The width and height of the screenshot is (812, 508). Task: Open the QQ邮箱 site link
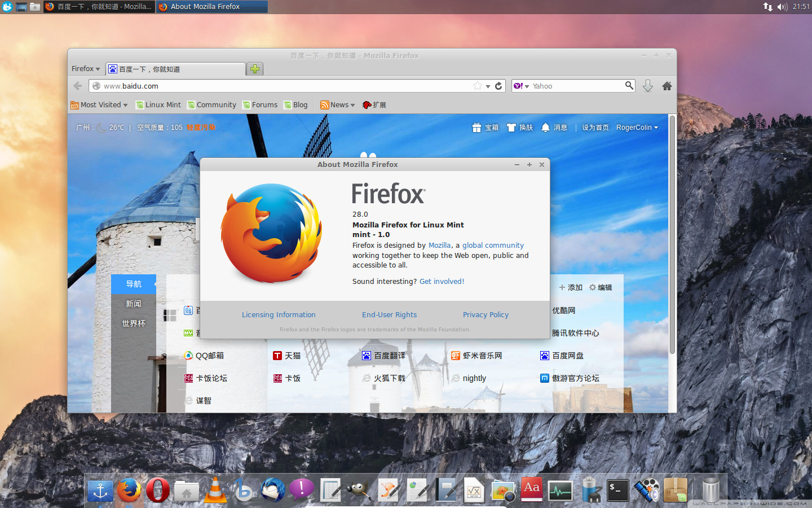pos(204,356)
